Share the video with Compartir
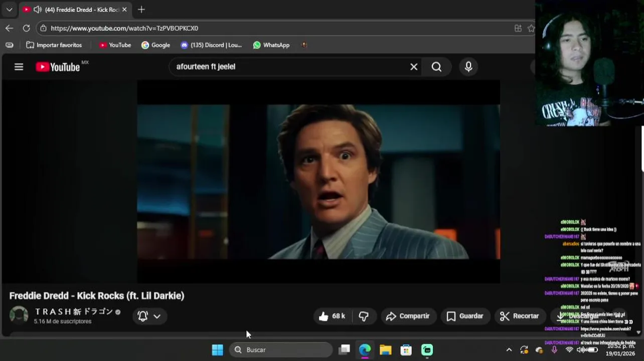644x361 pixels. point(408,316)
